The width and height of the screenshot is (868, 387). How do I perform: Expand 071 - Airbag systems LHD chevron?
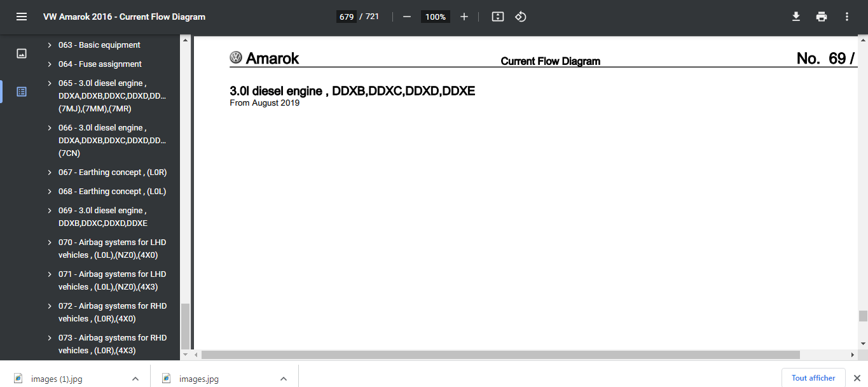tap(50, 274)
